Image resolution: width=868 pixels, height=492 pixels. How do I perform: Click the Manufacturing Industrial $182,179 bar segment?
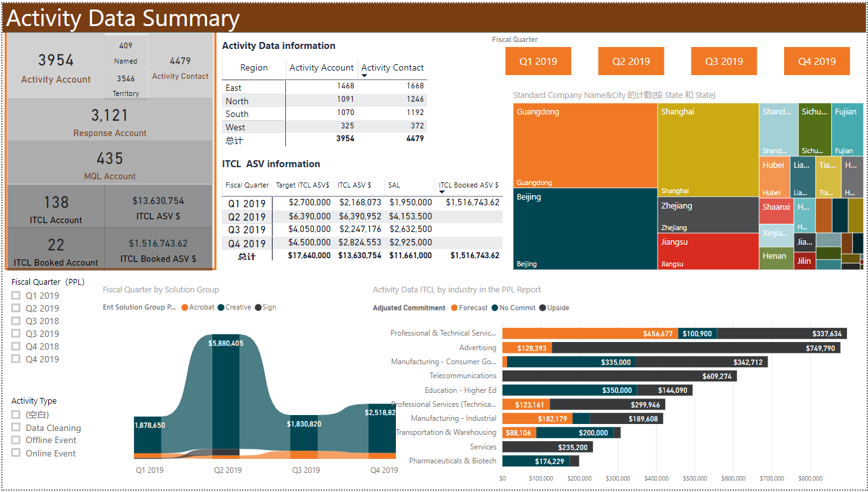click(x=538, y=418)
